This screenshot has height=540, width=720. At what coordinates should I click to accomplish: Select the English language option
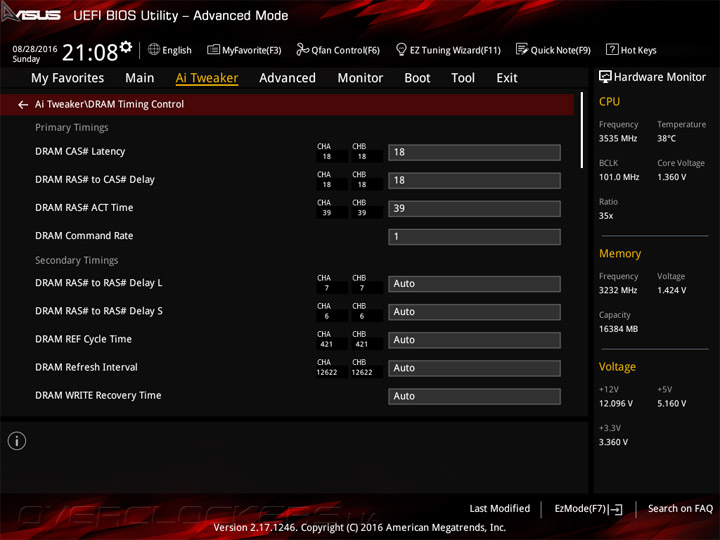click(177, 50)
